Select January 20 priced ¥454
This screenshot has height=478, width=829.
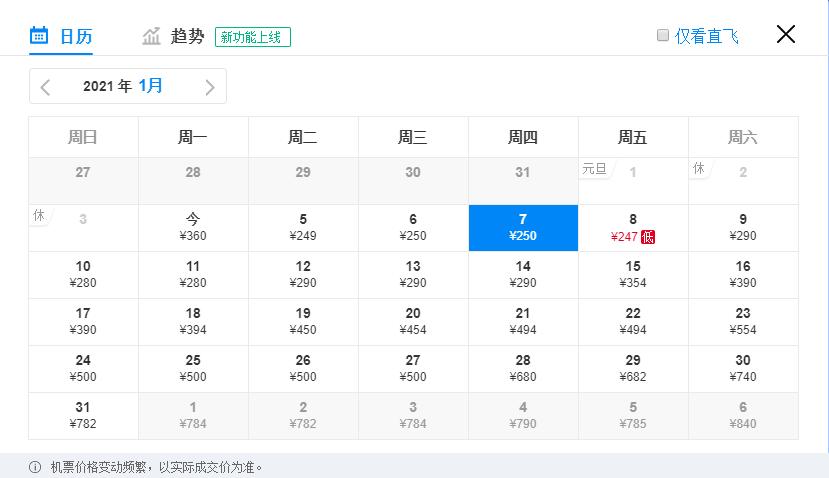point(413,322)
